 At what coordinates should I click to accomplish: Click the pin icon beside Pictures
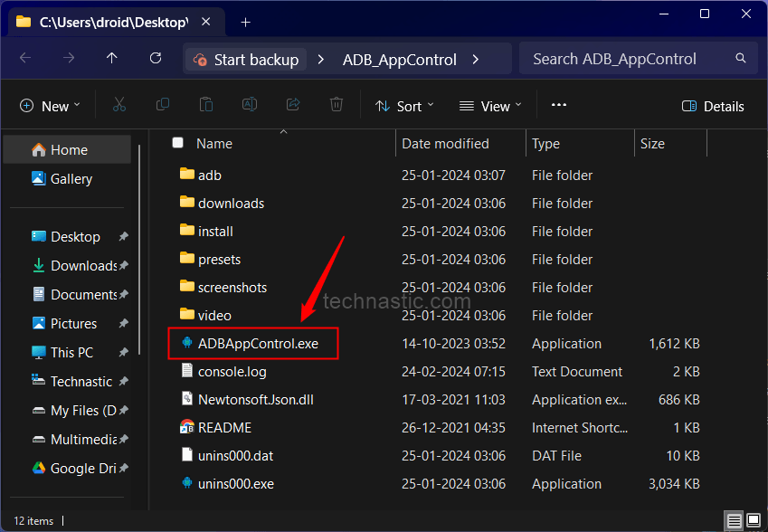click(123, 323)
